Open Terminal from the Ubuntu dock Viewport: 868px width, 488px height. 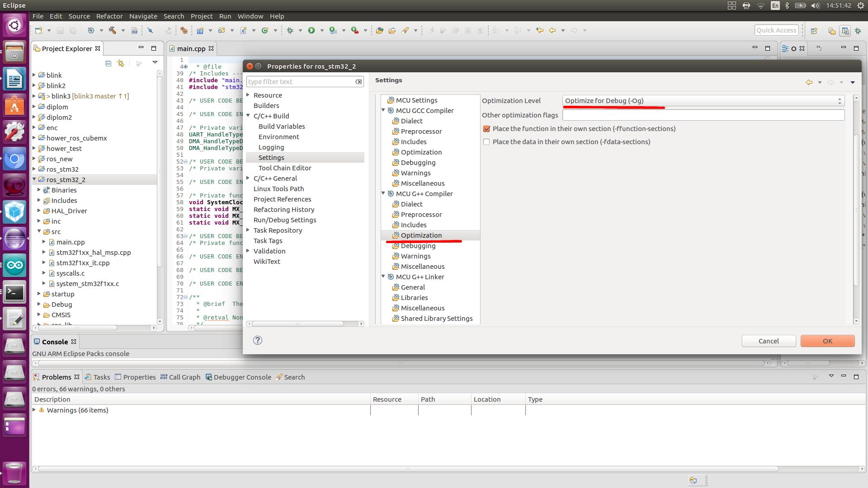[14, 292]
